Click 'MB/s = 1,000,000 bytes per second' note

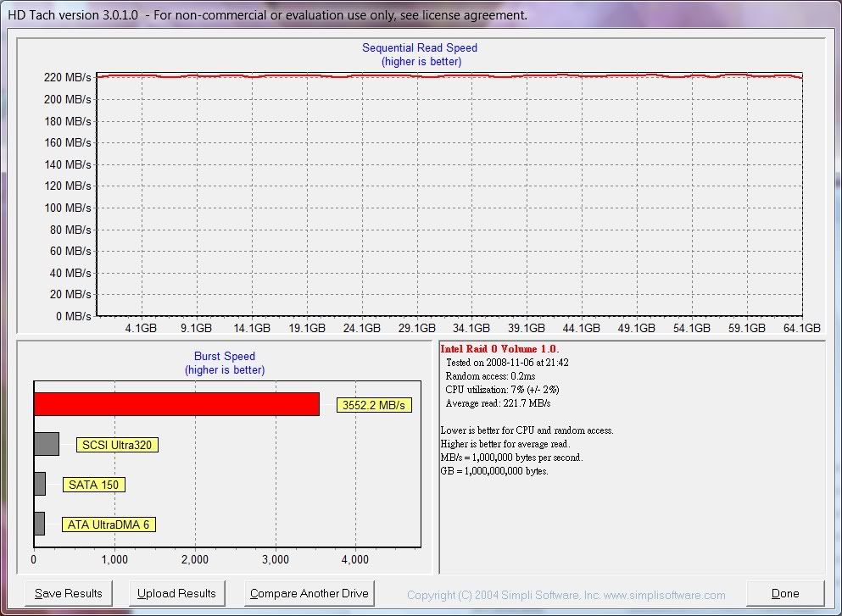(x=511, y=458)
